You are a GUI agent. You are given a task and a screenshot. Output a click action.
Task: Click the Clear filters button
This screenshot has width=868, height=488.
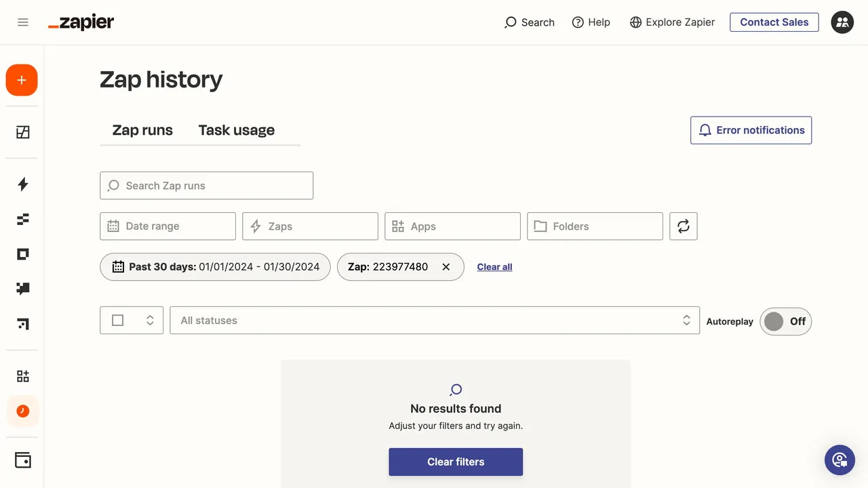click(x=456, y=462)
